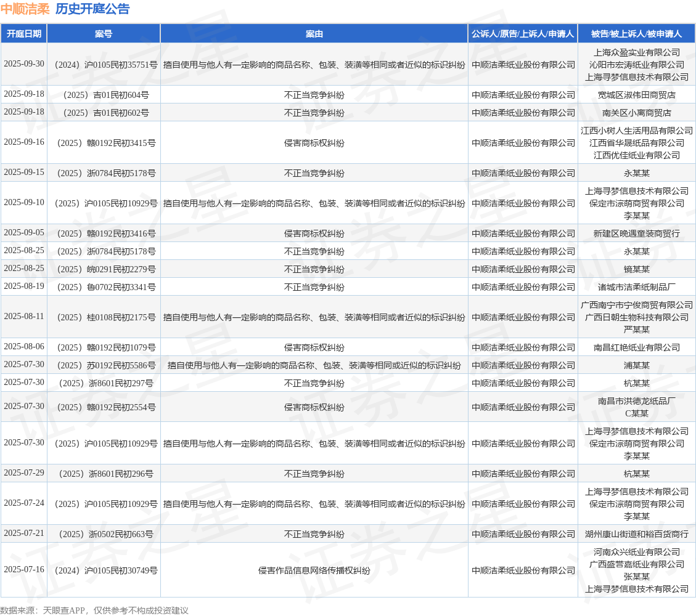
Task: Click the 案号 column header
Action: [104, 34]
